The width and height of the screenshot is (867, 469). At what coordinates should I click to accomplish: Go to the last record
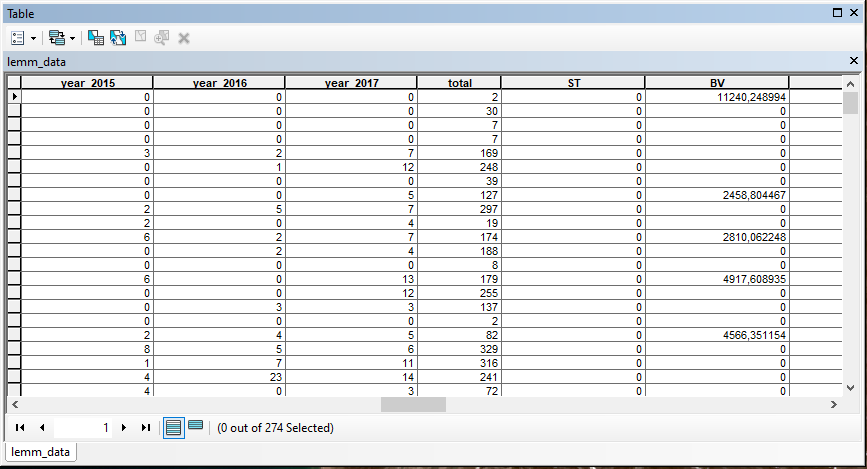click(x=145, y=428)
